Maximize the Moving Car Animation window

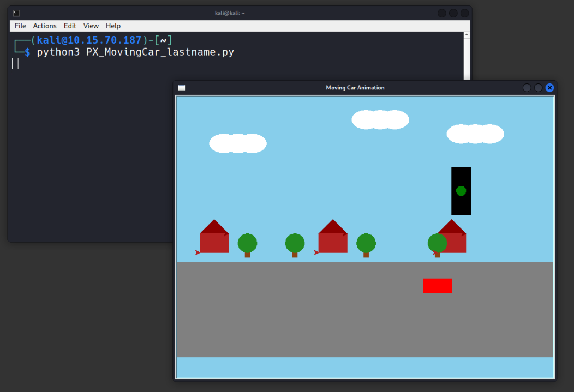click(538, 88)
